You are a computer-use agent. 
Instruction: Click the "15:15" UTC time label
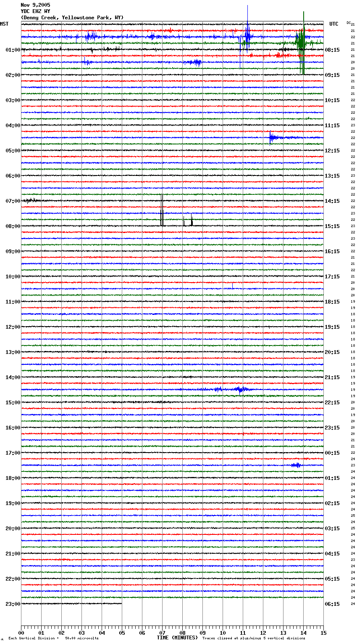332,226
